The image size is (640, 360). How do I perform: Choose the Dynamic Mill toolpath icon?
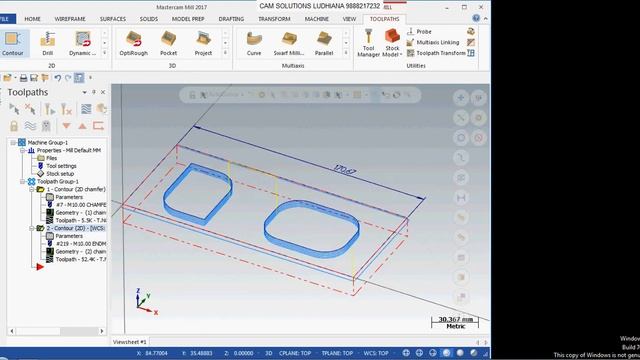[82, 43]
